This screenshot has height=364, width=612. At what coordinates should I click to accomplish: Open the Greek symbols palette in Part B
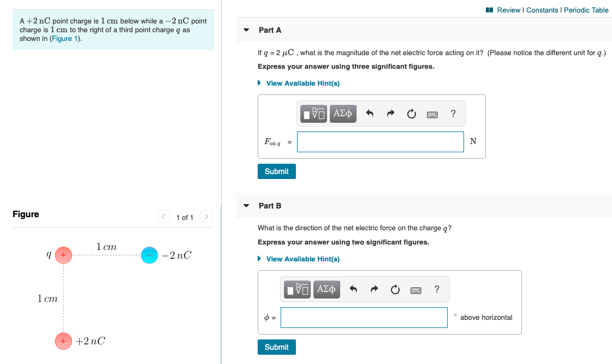[326, 290]
